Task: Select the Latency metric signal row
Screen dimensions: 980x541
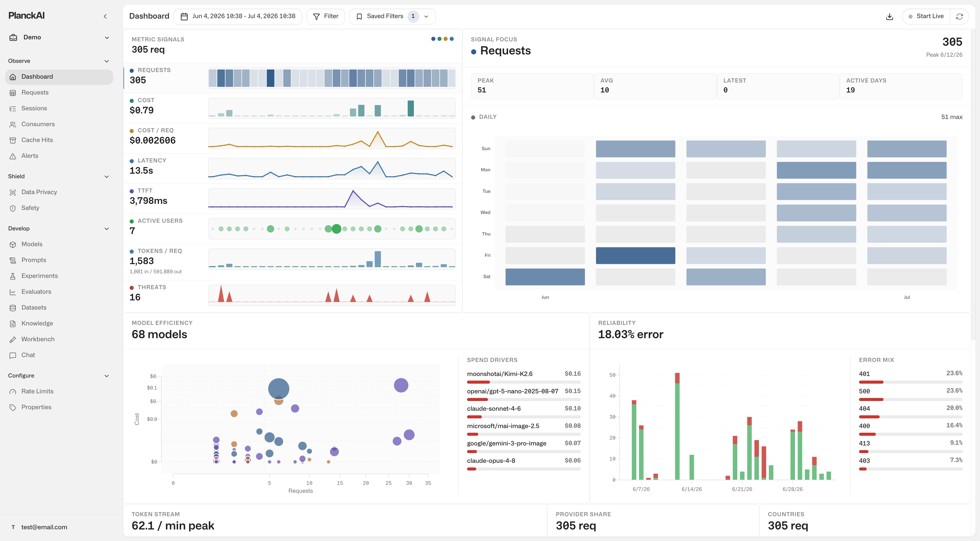Action: (x=292, y=168)
